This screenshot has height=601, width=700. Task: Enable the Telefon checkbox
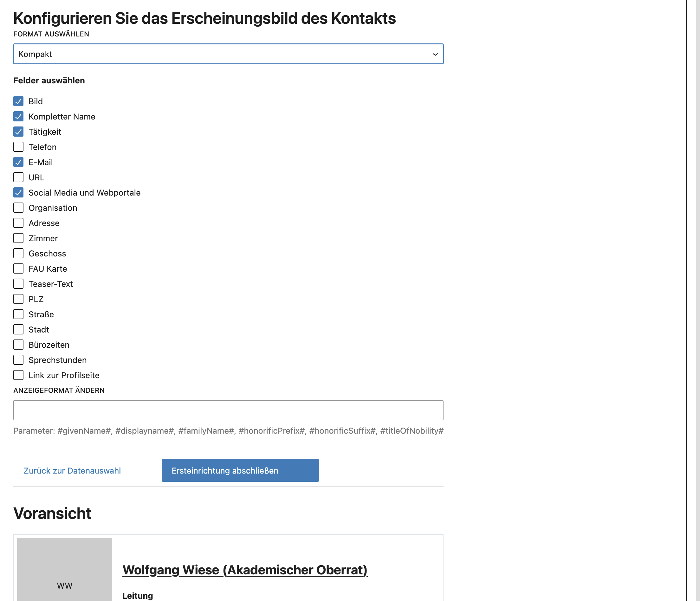pyautogui.click(x=19, y=147)
